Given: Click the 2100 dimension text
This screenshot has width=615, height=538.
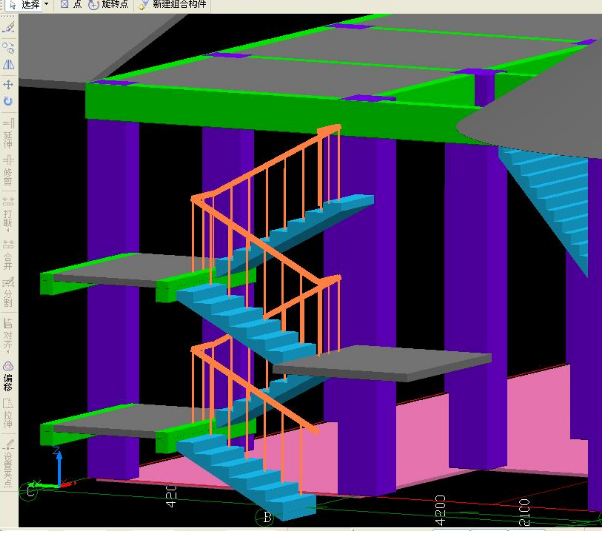Looking at the screenshot, I should click(525, 512).
